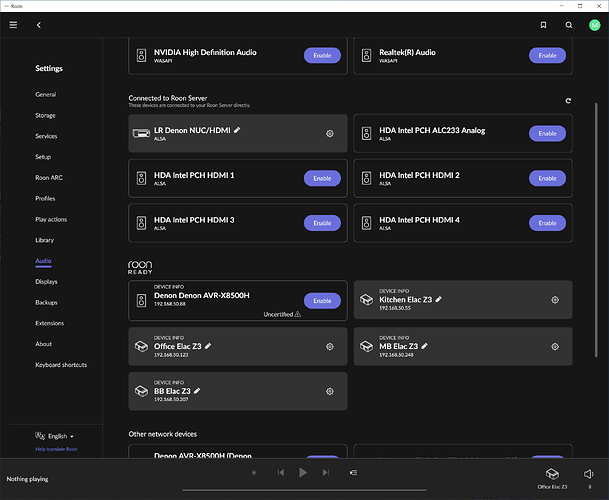
Task: Enable HDA Intel PCH HDMI 1
Action: coord(322,178)
